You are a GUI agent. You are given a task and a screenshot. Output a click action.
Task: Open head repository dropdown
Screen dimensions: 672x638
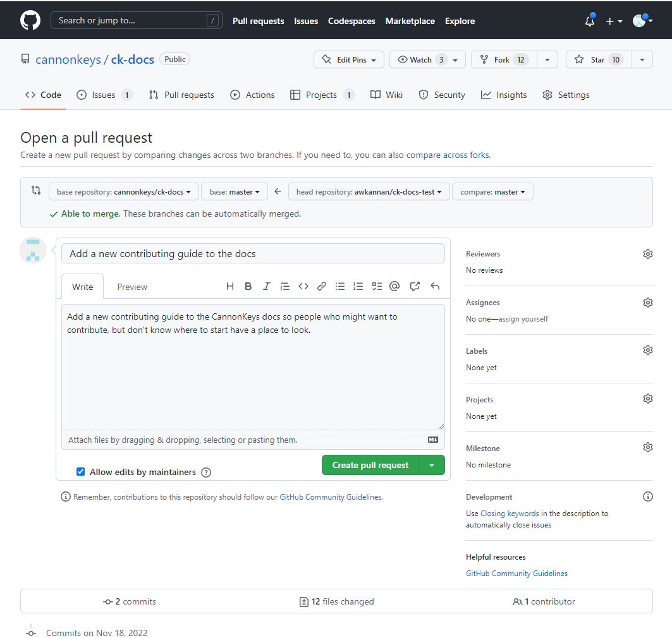click(x=369, y=192)
